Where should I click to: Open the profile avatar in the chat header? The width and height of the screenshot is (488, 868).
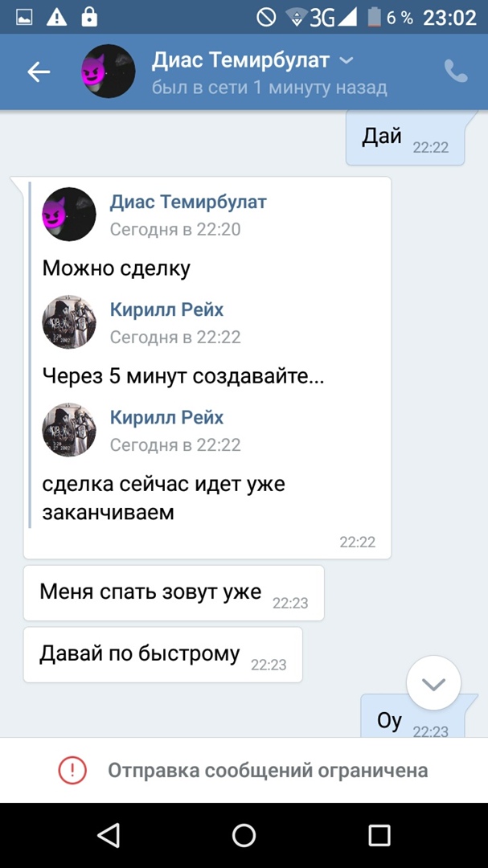[x=108, y=72]
